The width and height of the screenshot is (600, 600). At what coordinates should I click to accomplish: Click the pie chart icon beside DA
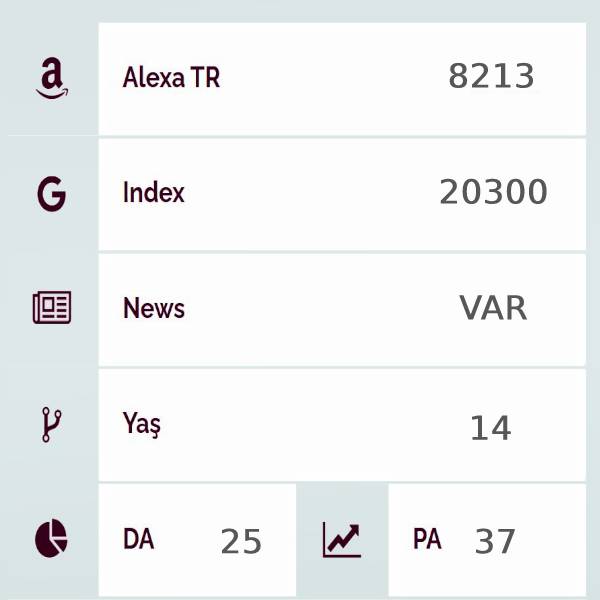pyautogui.click(x=51, y=538)
